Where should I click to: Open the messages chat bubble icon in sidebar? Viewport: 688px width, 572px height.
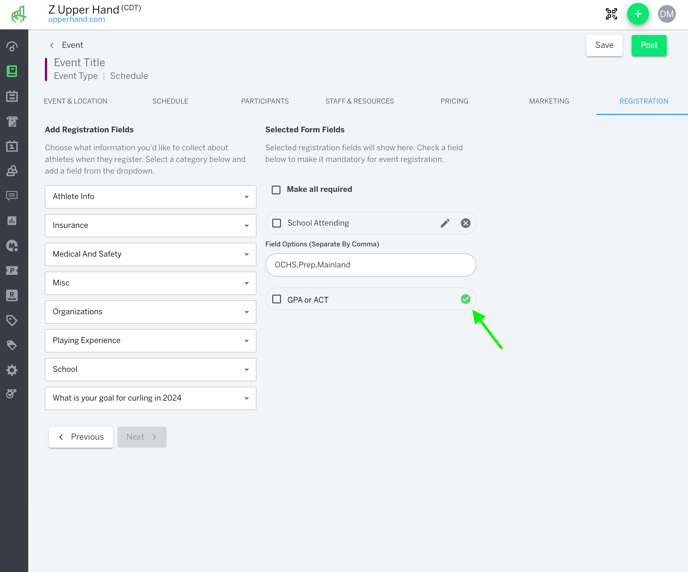(x=12, y=196)
